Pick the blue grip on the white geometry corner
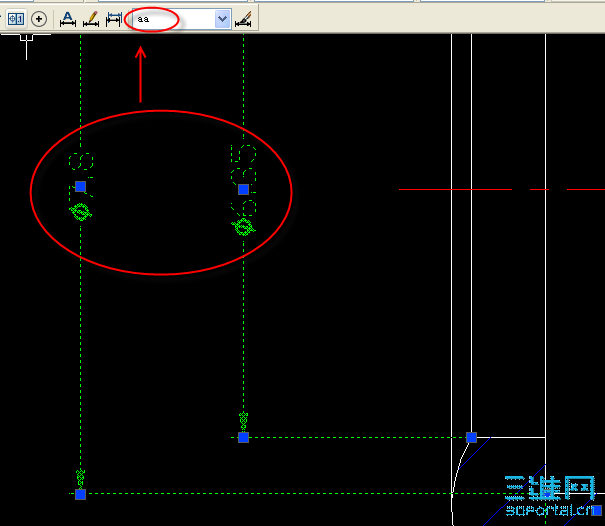Image resolution: width=605 pixels, height=526 pixels. click(471, 437)
